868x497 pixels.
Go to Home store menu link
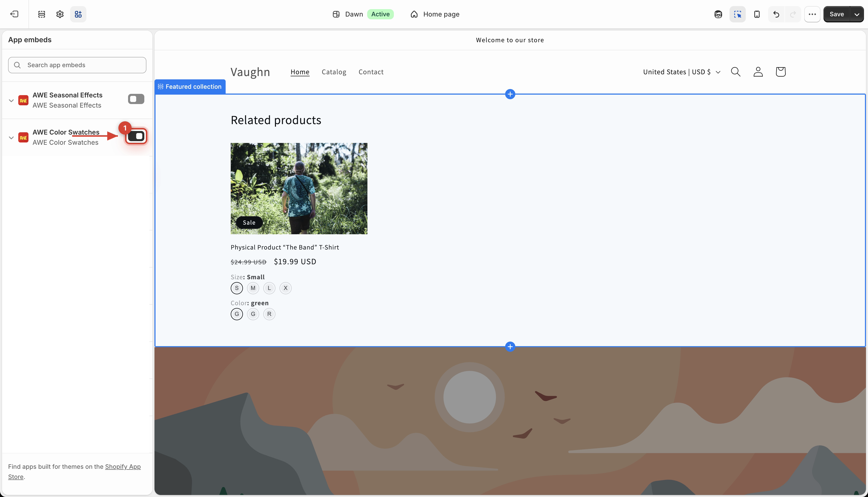tap(300, 72)
